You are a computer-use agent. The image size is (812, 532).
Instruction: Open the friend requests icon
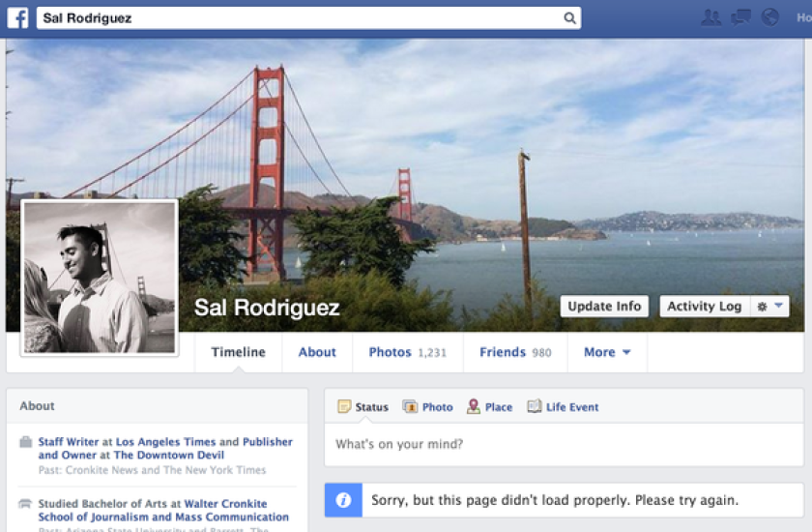710,17
